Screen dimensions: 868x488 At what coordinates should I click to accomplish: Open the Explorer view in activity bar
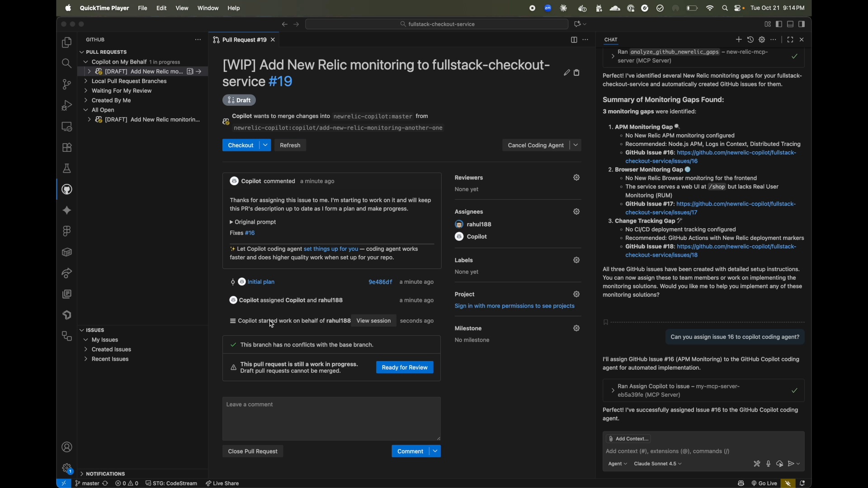pyautogui.click(x=67, y=42)
